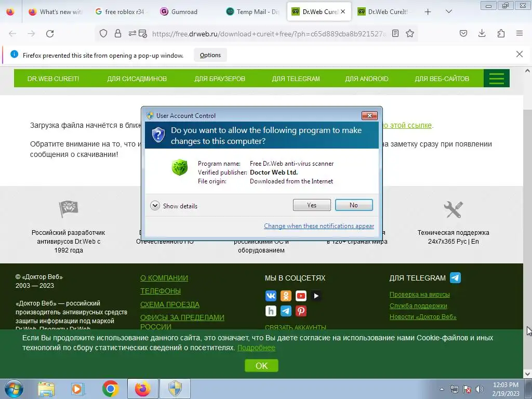Open the Windows Start menu

pos(14,389)
